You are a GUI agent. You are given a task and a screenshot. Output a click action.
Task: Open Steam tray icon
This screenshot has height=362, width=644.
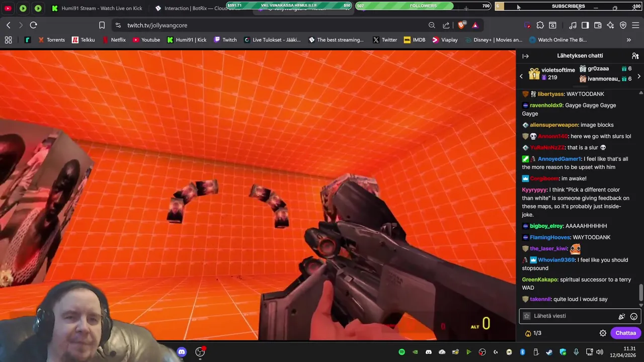click(549, 352)
